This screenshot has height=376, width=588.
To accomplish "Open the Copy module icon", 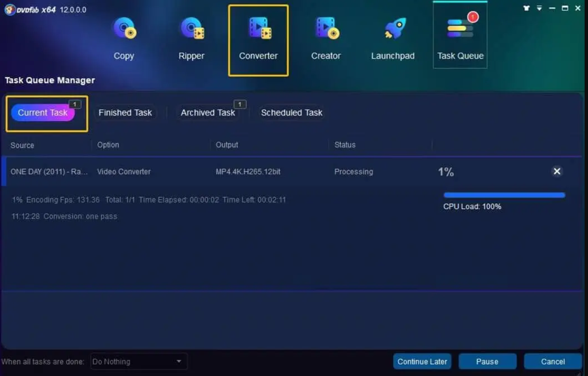I will click(x=124, y=29).
